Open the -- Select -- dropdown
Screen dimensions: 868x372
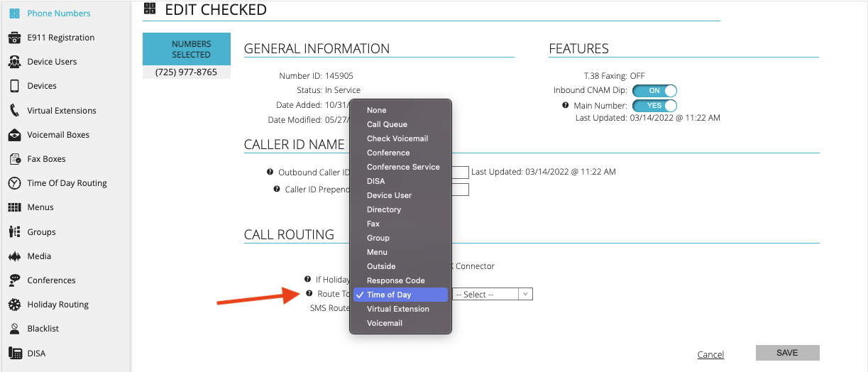[493, 294]
